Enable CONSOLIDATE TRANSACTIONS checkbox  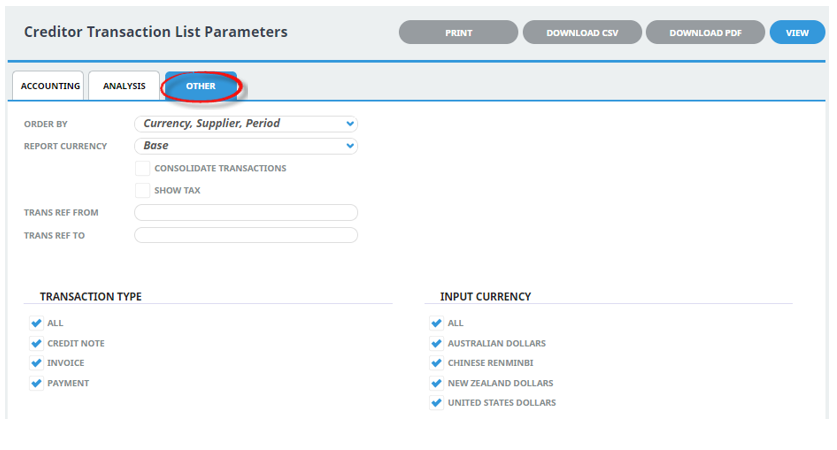(143, 168)
